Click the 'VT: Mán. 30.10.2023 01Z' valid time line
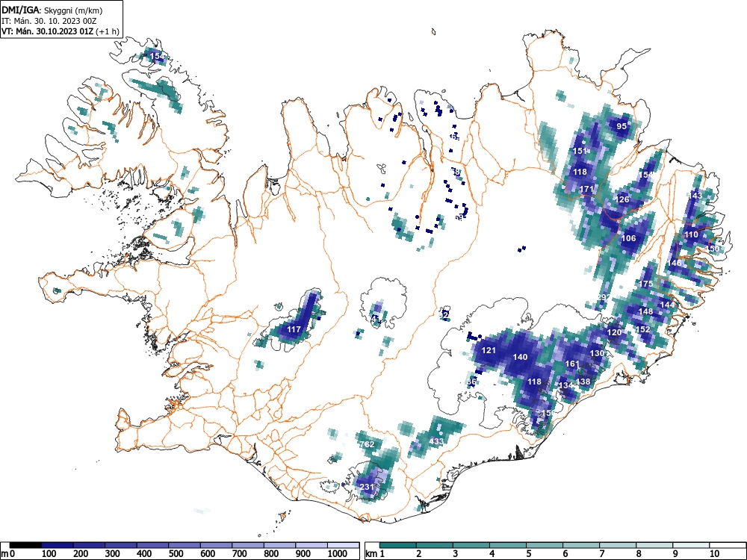This screenshot has height=560, width=747. (x=48, y=31)
